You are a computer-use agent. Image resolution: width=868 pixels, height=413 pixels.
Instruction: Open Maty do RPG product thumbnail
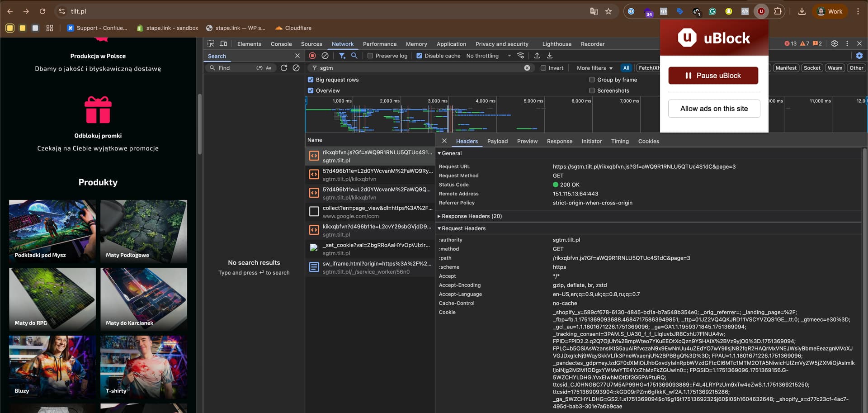[52, 299]
